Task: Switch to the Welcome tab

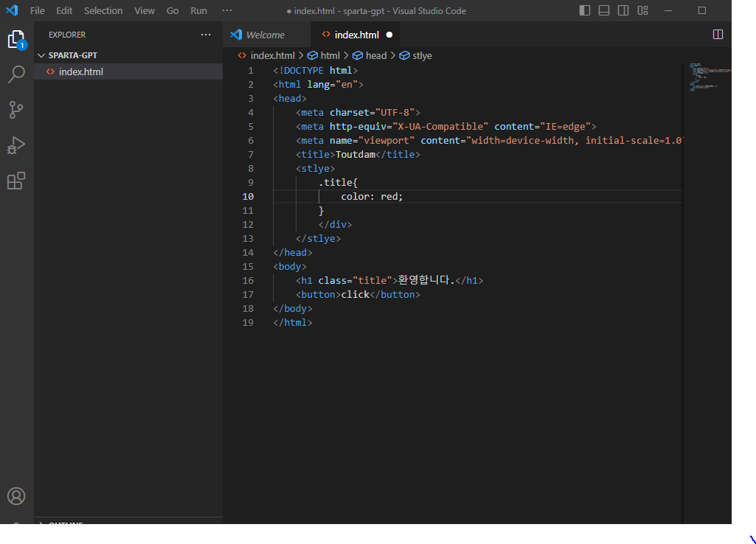Action: tap(266, 35)
